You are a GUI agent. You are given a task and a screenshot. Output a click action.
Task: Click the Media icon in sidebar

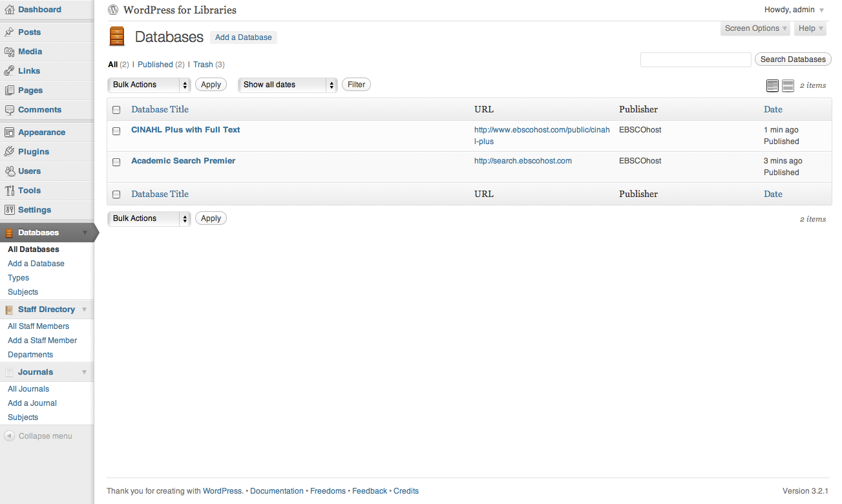[x=9, y=52]
